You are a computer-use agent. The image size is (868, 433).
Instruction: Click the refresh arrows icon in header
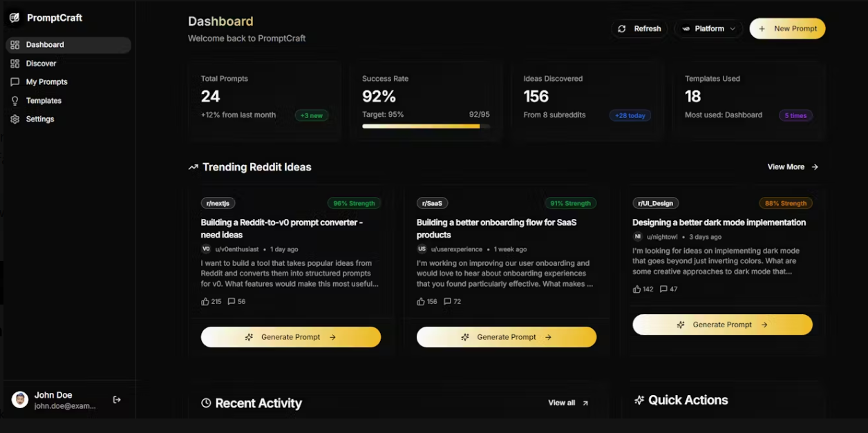point(622,28)
